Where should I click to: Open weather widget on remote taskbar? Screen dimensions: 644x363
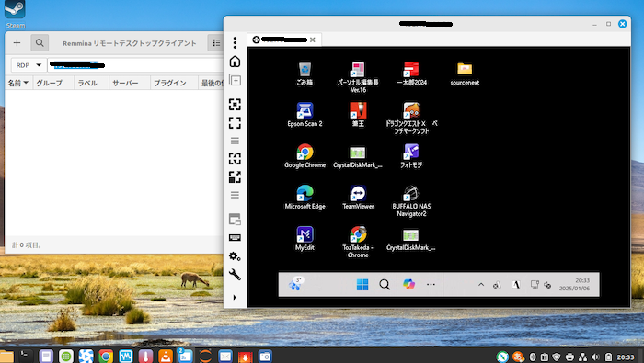pyautogui.click(x=295, y=284)
